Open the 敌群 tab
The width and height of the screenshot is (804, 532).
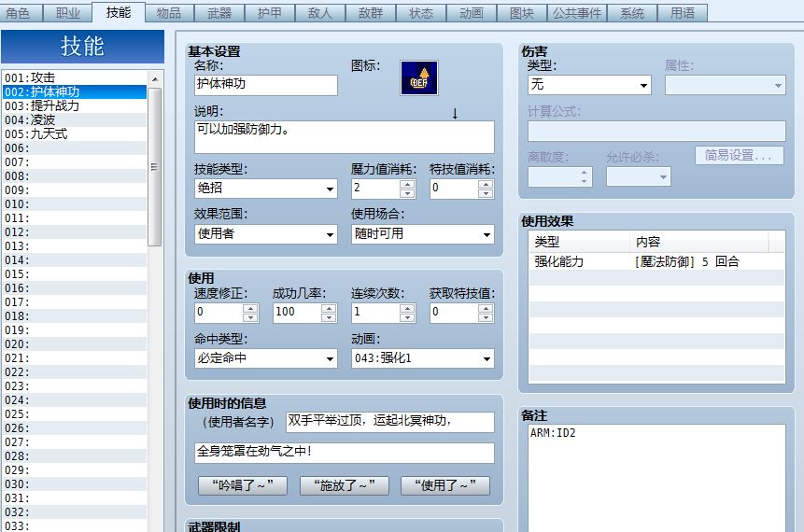pos(371,13)
